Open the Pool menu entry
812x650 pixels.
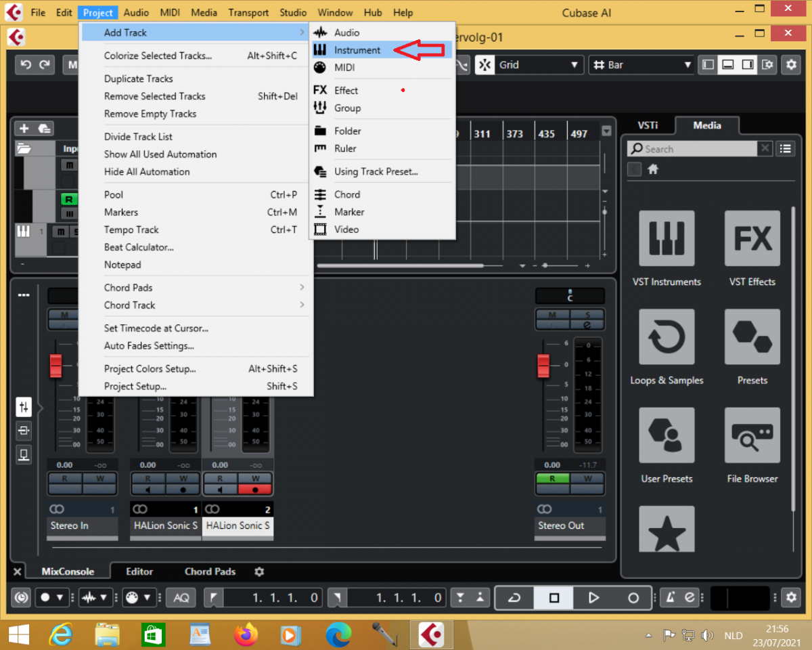click(195, 194)
